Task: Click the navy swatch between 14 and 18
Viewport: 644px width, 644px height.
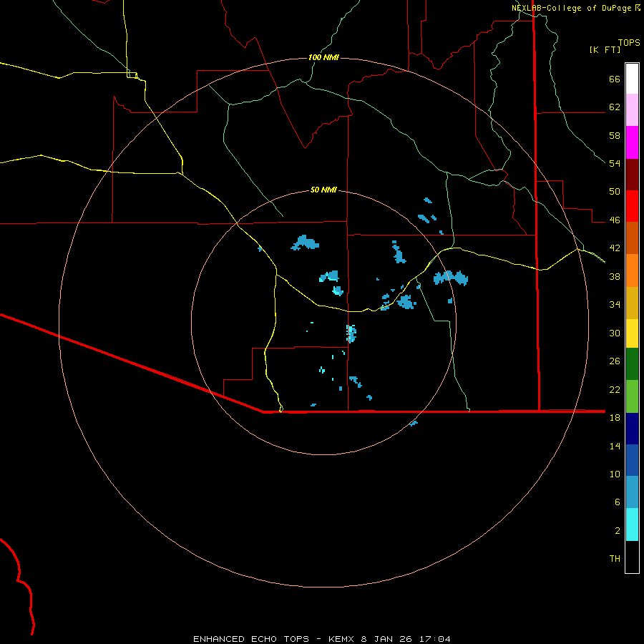Action: [632, 429]
